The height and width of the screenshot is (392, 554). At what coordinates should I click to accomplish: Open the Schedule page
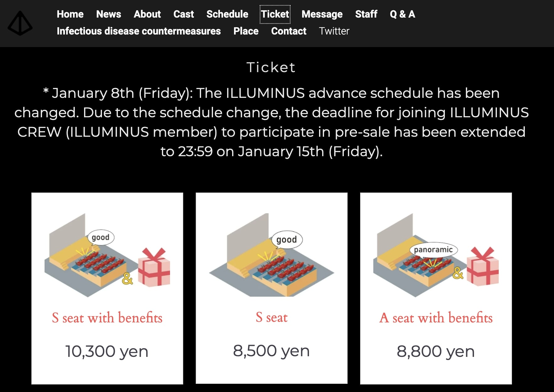(227, 14)
